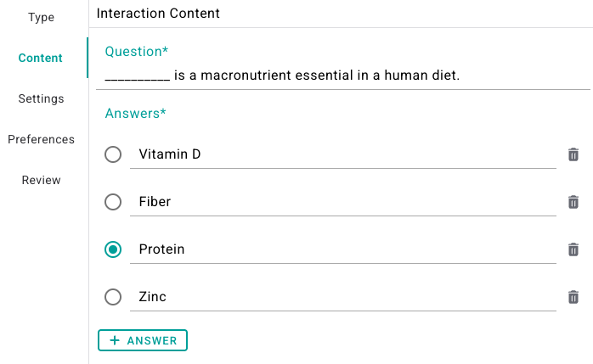The height and width of the screenshot is (364, 593).
Task: Delete the Vitamin D answer
Action: click(x=573, y=154)
